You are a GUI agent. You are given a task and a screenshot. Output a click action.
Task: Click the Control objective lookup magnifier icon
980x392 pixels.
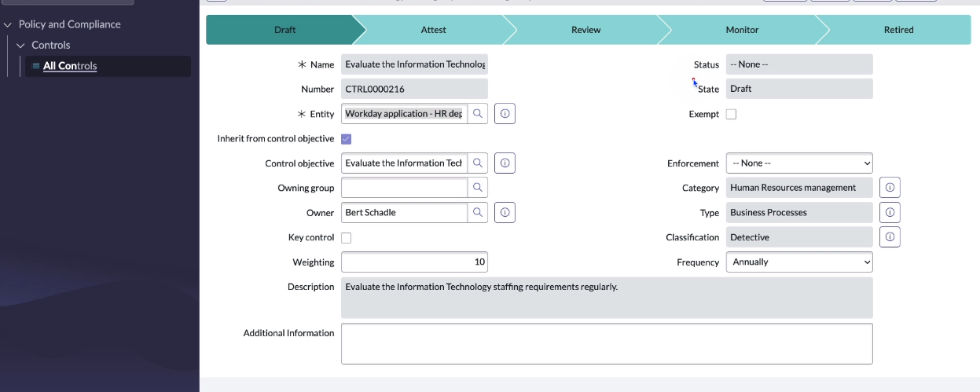(477, 163)
